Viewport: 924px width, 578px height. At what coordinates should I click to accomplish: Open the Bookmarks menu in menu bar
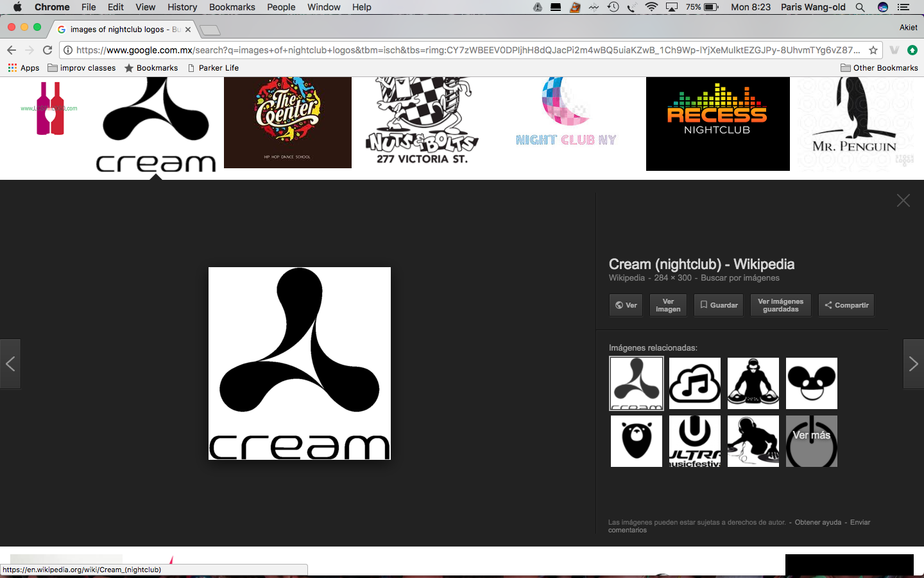point(232,7)
